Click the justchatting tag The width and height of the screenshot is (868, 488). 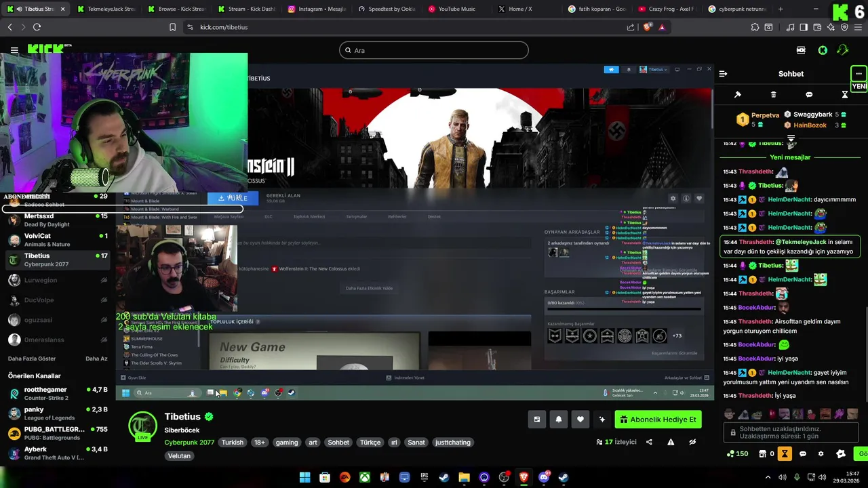pos(453,443)
